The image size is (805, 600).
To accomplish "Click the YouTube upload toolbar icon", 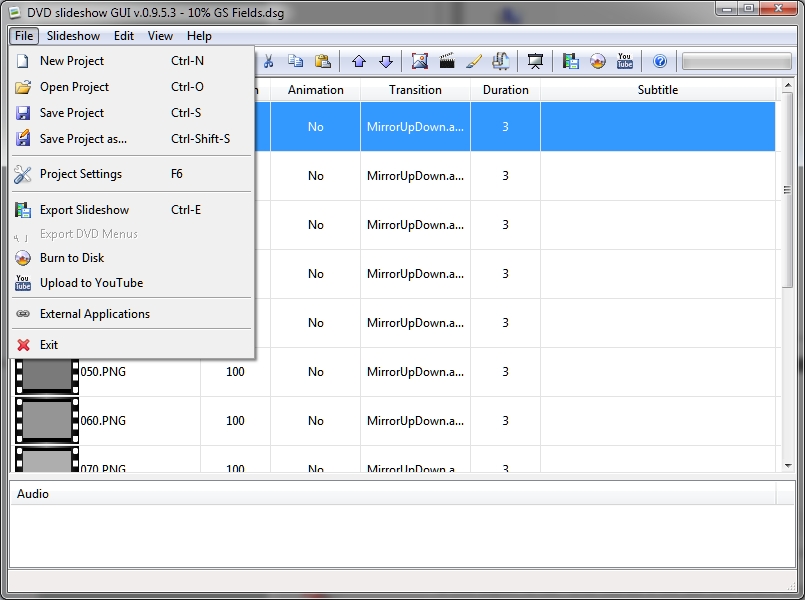I will pyautogui.click(x=625, y=61).
